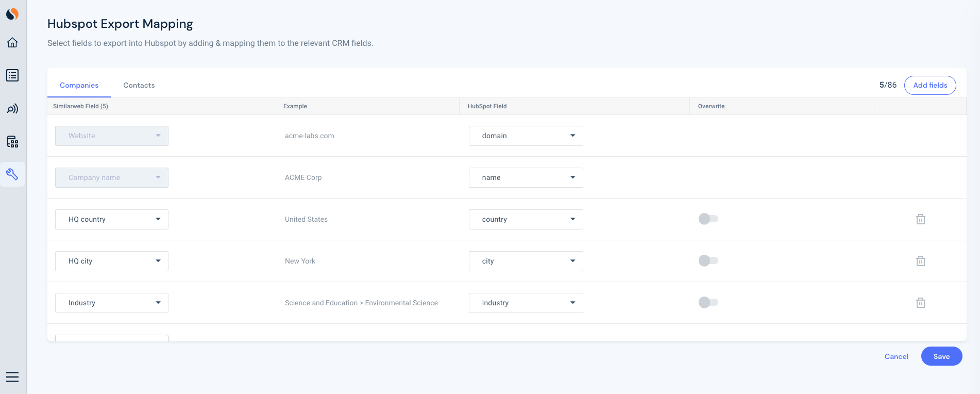Delete the HQ country mapping row
980x394 pixels.
click(x=921, y=219)
